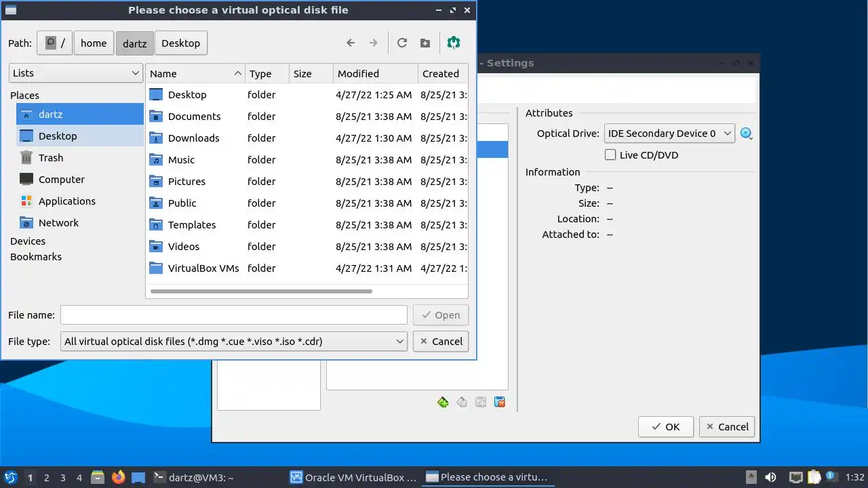The height and width of the screenshot is (488, 868).
Task: Switch to workspace 3 in taskbar pager
Action: (x=62, y=478)
